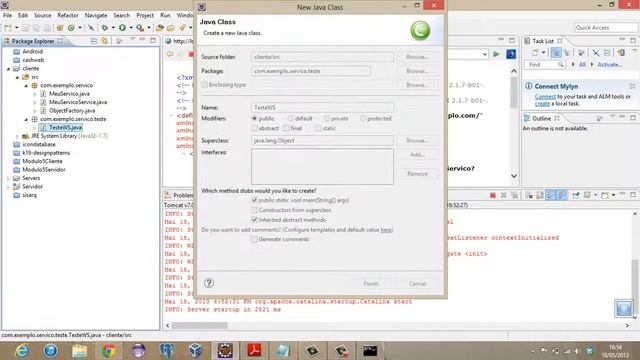Uncheck Inherited abstract methods checkbox
The width and height of the screenshot is (640, 360).
click(254, 220)
